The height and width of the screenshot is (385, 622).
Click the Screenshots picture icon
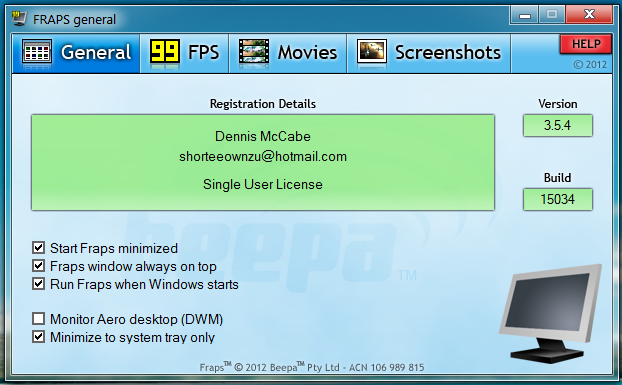pos(372,52)
